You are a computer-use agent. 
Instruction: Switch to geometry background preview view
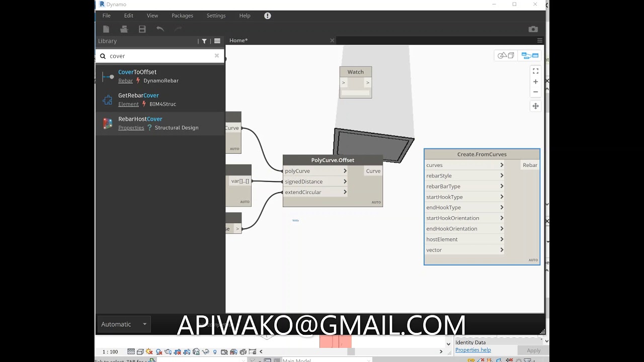click(506, 55)
